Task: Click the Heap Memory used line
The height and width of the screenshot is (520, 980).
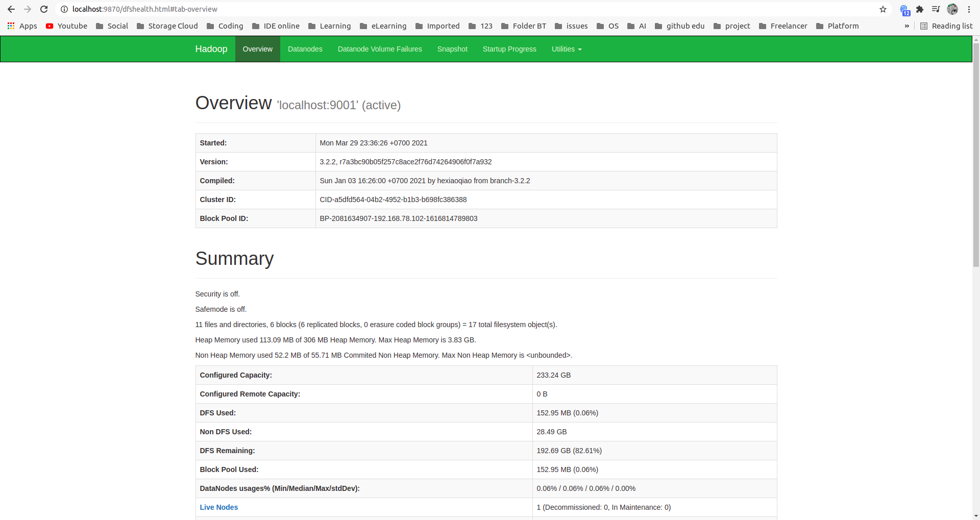Action: 335,340
